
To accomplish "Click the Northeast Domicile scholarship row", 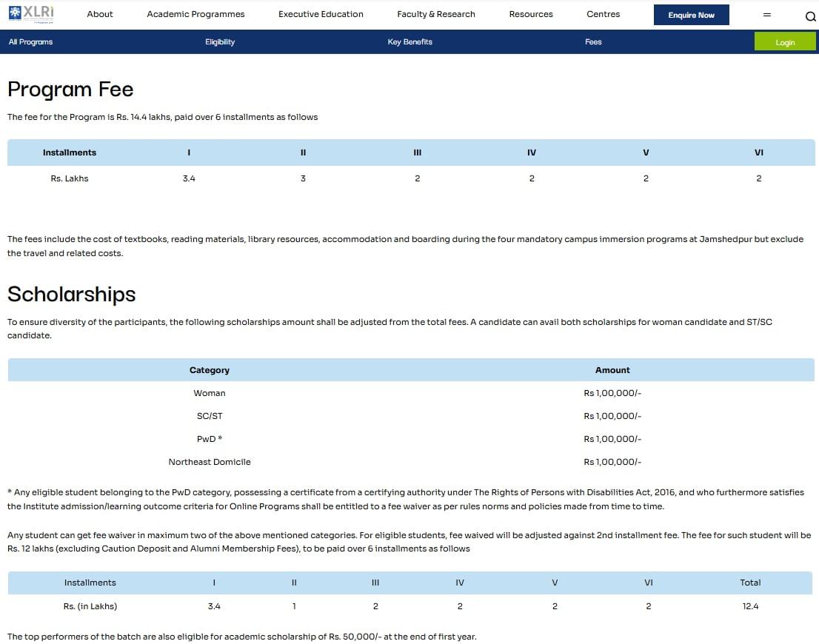I will pyautogui.click(x=210, y=462).
